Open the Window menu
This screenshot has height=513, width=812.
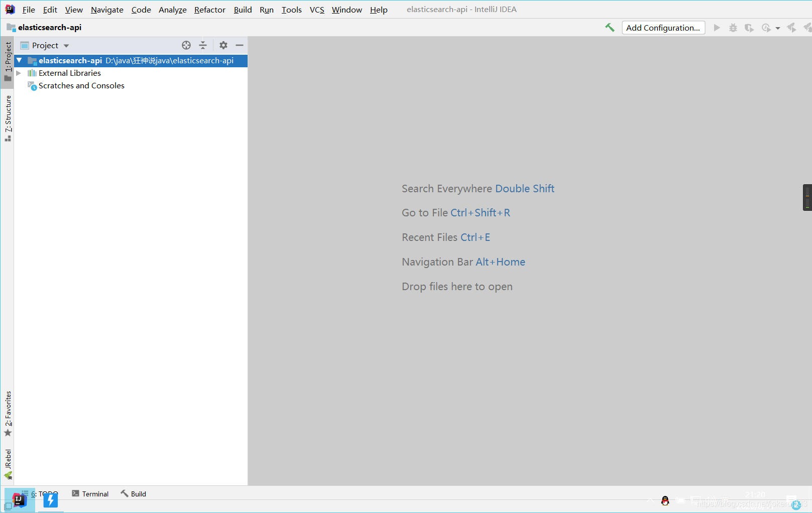[347, 10]
